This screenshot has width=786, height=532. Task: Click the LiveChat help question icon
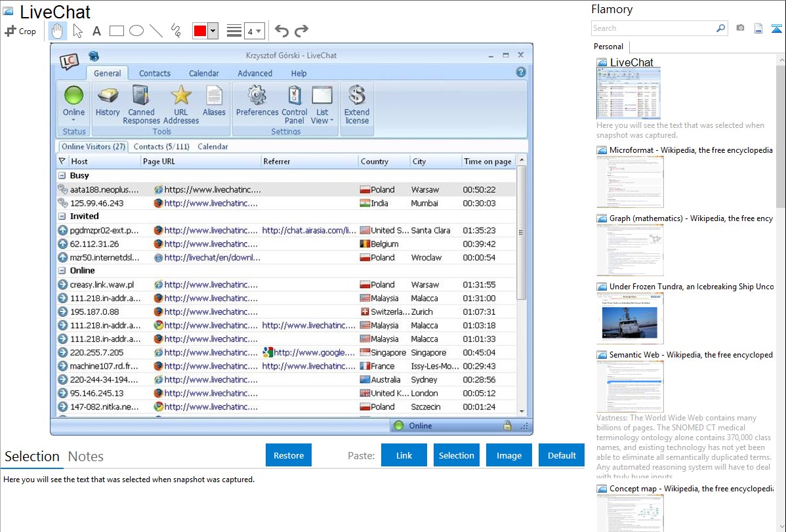[521, 72]
